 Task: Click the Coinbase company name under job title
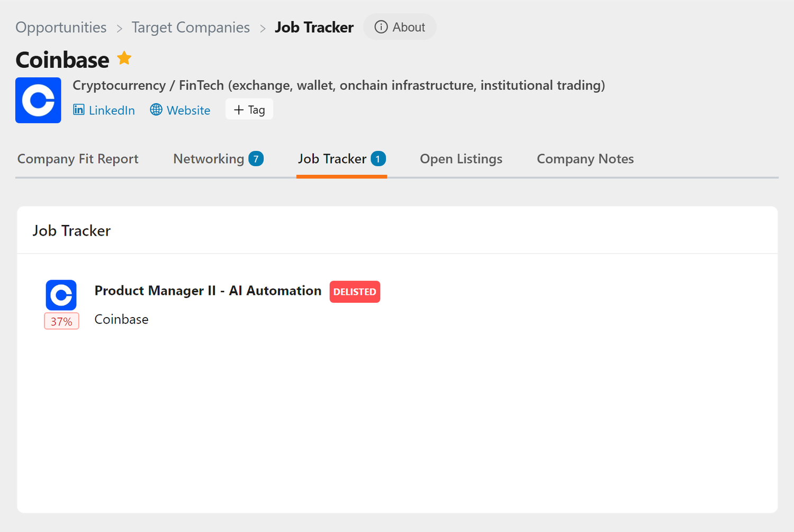pos(121,319)
